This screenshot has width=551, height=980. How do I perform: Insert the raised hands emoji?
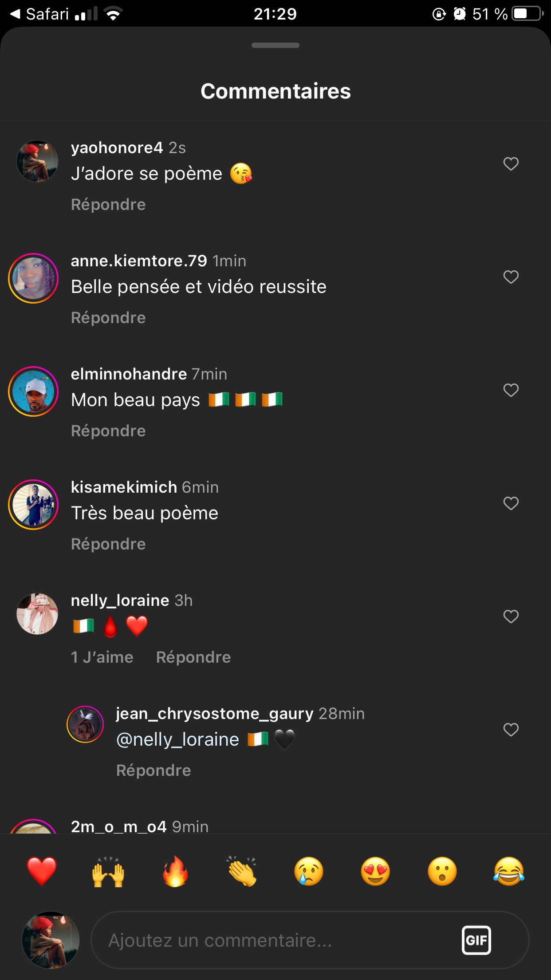[108, 871]
